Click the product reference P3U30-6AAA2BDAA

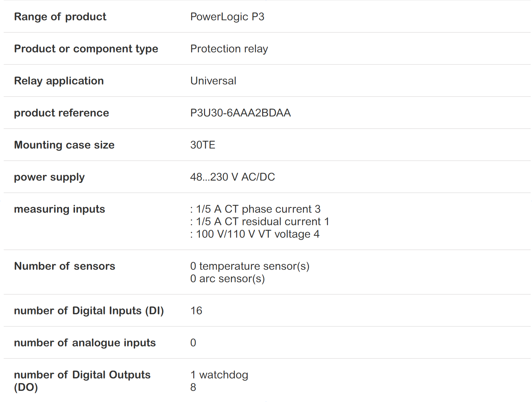click(x=240, y=113)
